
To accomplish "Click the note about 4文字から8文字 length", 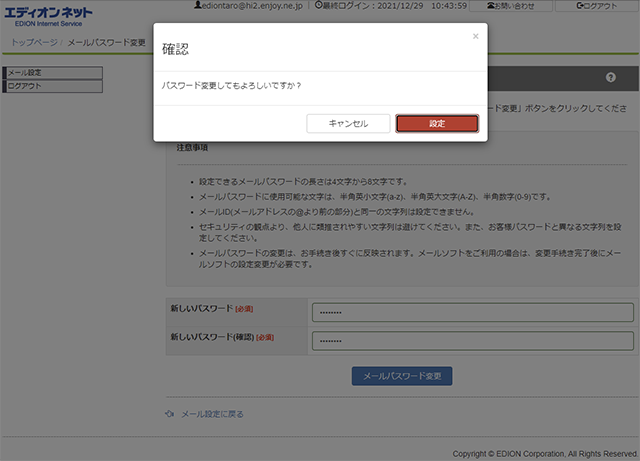I will (x=303, y=182).
